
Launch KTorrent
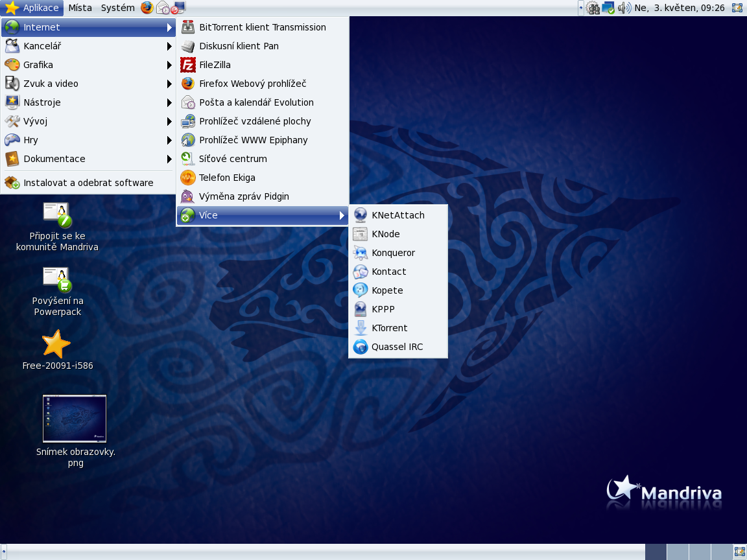point(398,328)
